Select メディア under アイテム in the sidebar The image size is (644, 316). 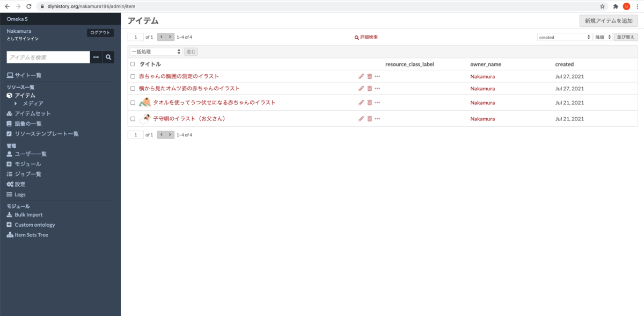pyautogui.click(x=32, y=103)
